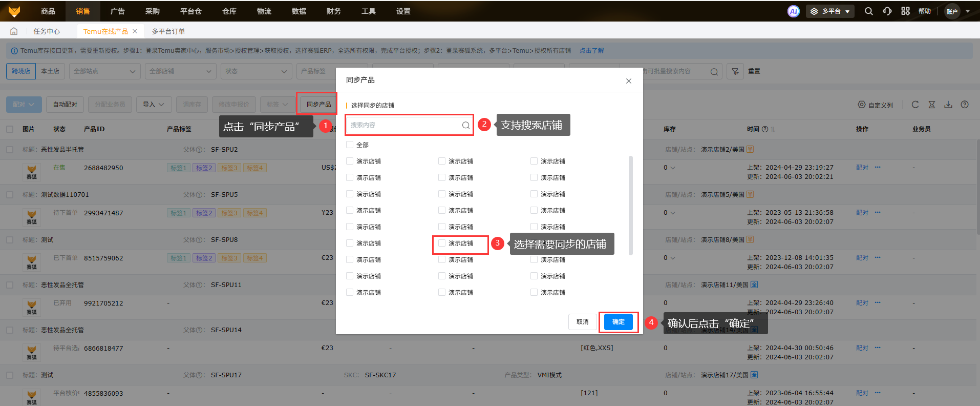Screen dimensions: 980x406
Task: Expand the 多平台 platform dropdown
Action: click(830, 11)
